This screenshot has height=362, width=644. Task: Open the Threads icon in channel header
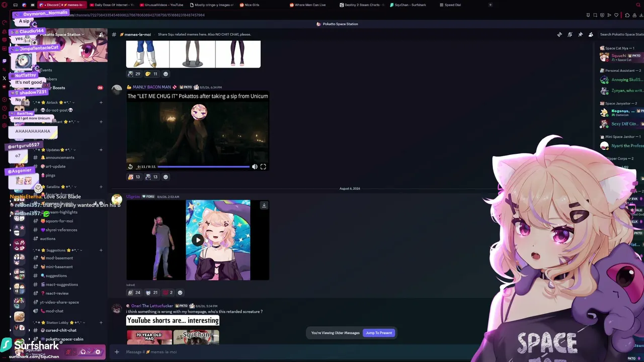(559, 34)
